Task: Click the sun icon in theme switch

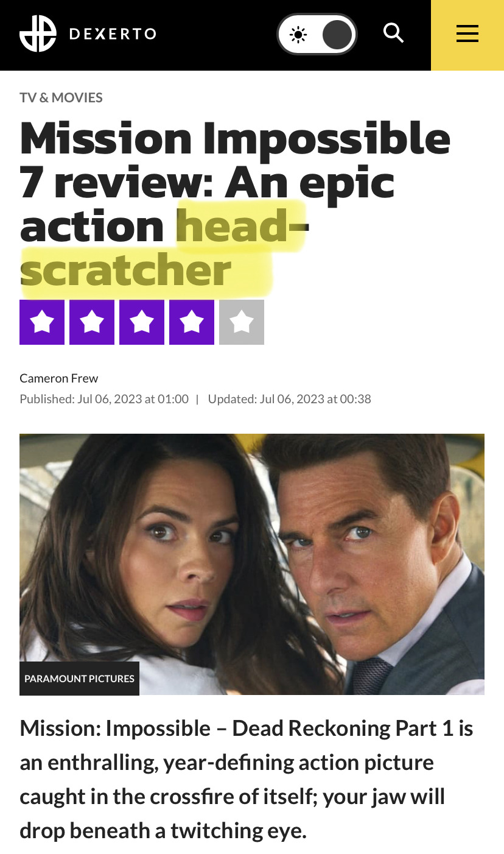Action: point(298,35)
